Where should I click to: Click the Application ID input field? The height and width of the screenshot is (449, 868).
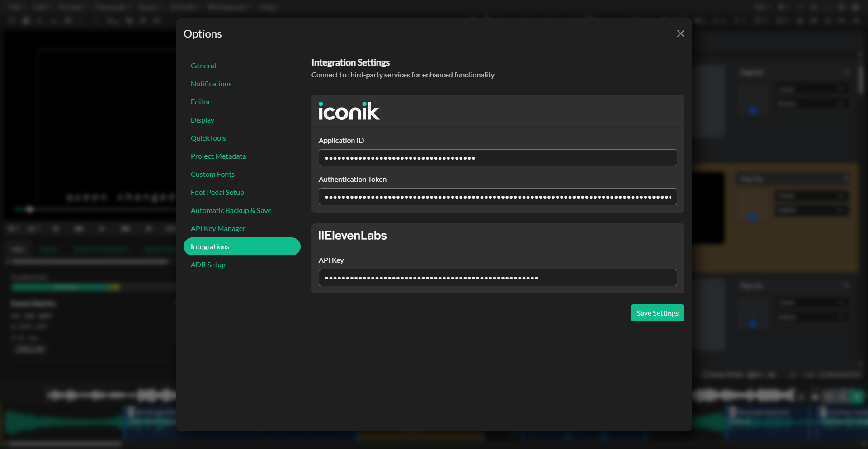click(497, 158)
